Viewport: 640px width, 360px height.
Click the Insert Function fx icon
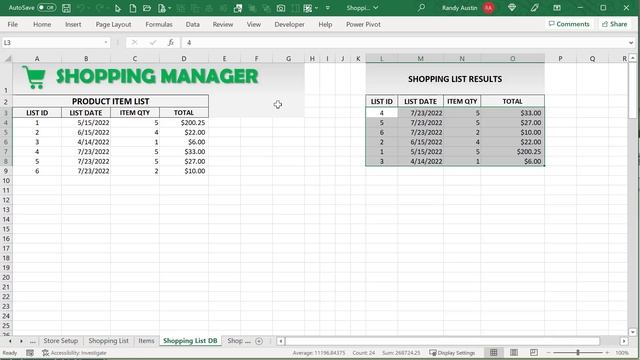point(171,42)
